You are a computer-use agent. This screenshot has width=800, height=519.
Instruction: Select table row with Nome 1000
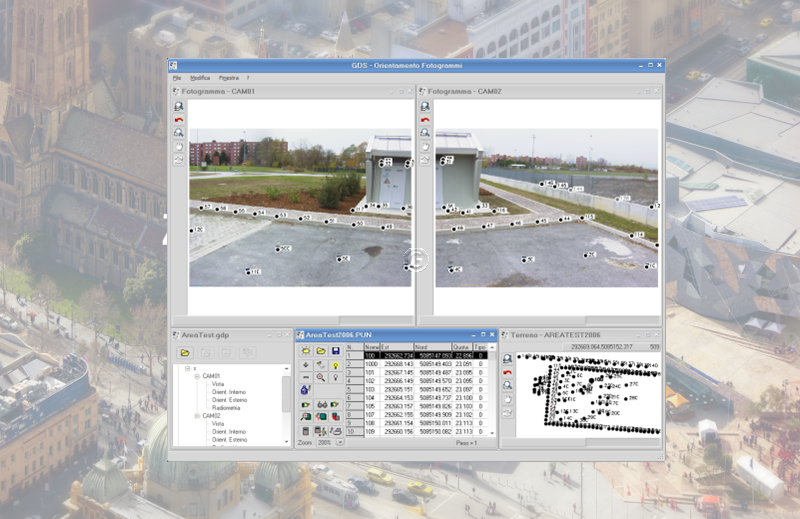(370, 363)
